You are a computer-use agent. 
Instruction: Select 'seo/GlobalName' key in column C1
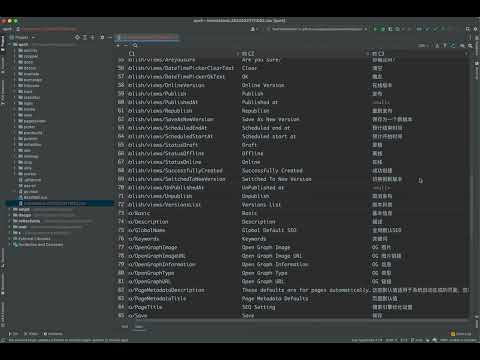[146, 230]
